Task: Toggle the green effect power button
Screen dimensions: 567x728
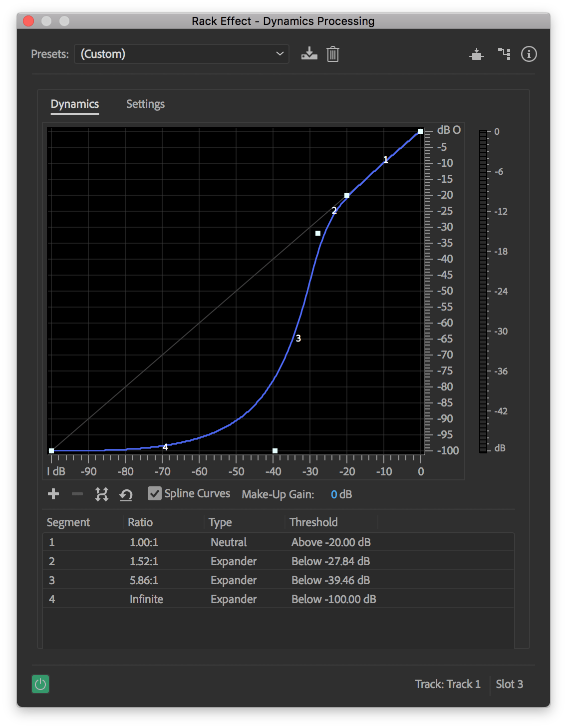Action: pos(40,684)
